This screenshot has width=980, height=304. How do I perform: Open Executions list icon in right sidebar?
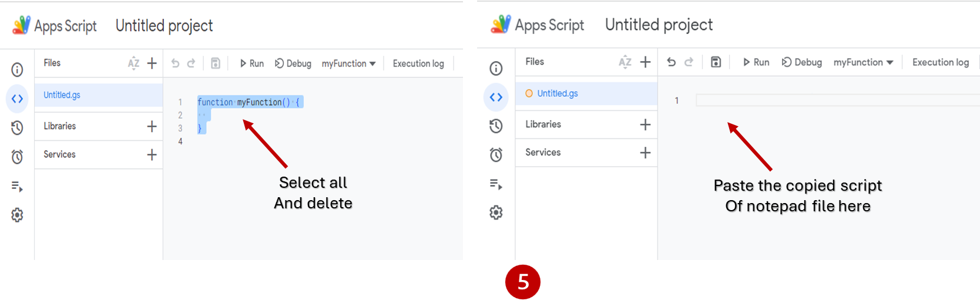click(496, 185)
